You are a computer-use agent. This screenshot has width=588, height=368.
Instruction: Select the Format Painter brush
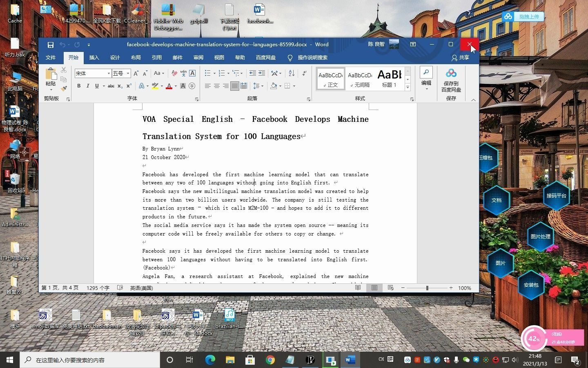(x=64, y=88)
